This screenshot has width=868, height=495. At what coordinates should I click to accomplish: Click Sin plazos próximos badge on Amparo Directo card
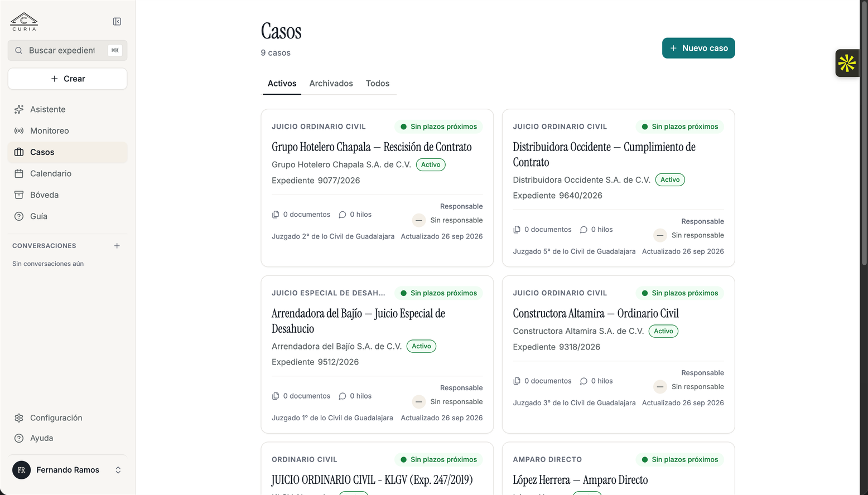click(x=679, y=460)
